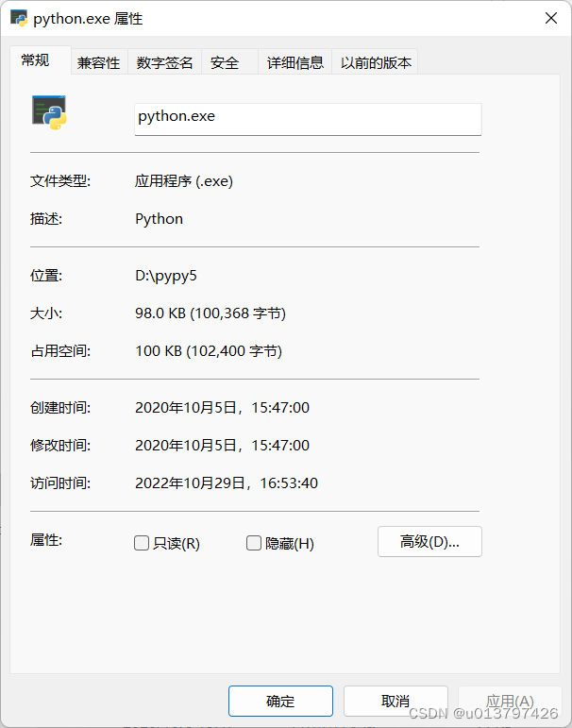Enable the 隐藏(H) checkbox
This screenshot has height=728, width=572.
pyautogui.click(x=254, y=543)
